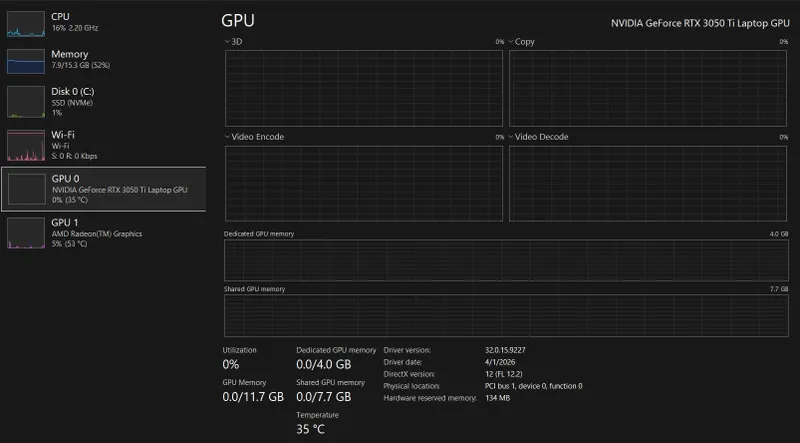
Task: Open the Video Decode engine dropdown
Action: [538, 137]
